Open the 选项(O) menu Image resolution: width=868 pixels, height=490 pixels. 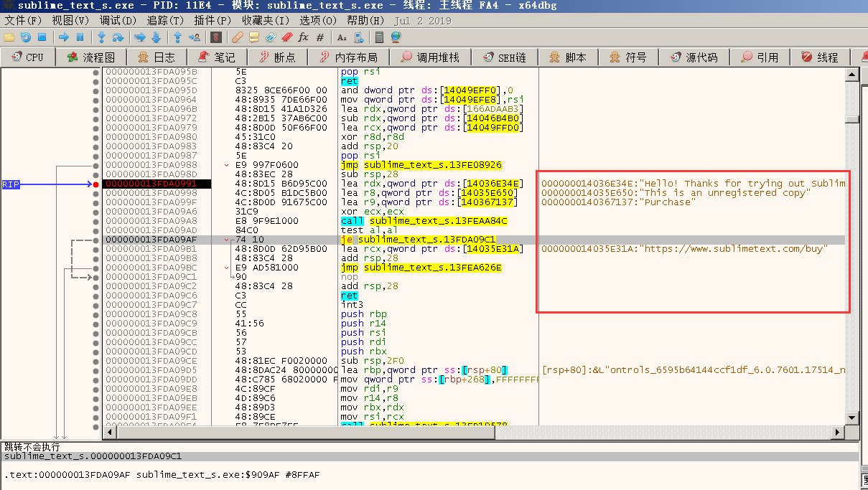(x=319, y=21)
